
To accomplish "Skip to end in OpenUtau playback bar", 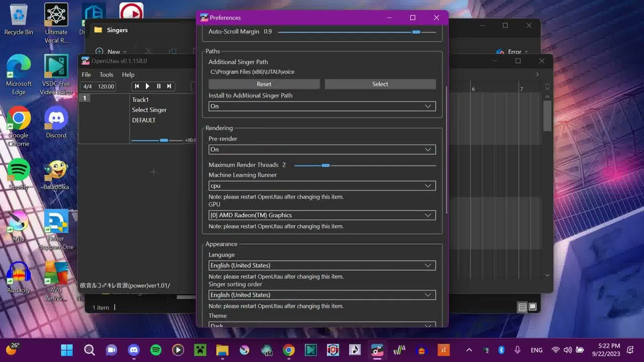I will (x=169, y=86).
